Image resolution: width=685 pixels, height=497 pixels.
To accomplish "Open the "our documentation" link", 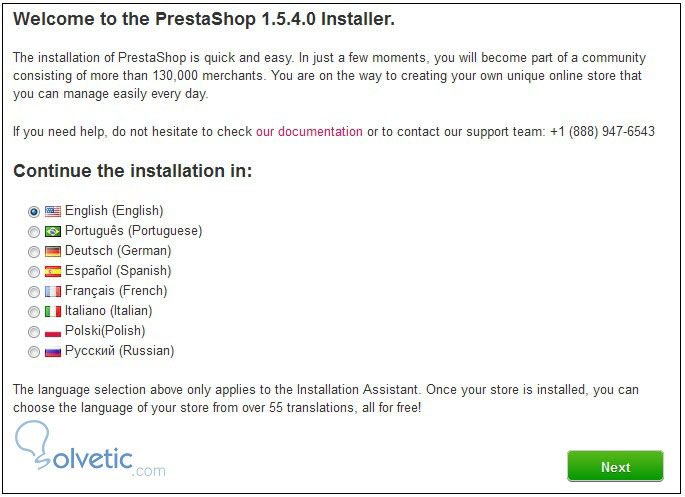I will tap(309, 131).
